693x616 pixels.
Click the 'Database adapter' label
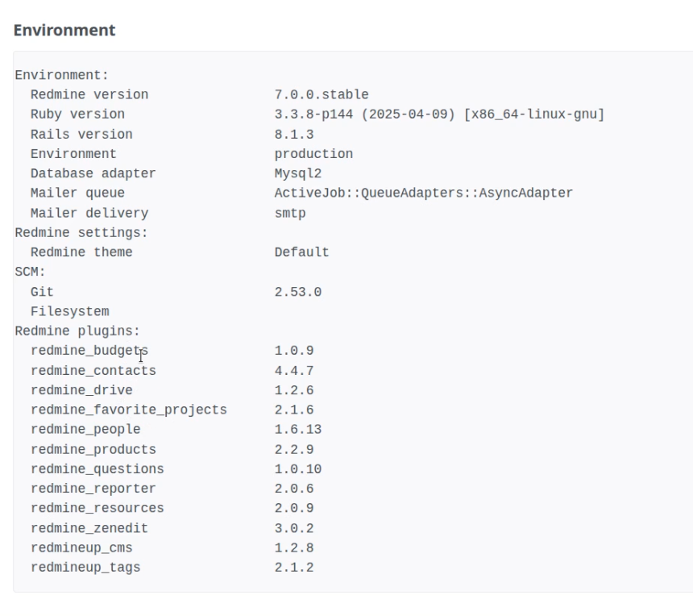pyautogui.click(x=93, y=173)
